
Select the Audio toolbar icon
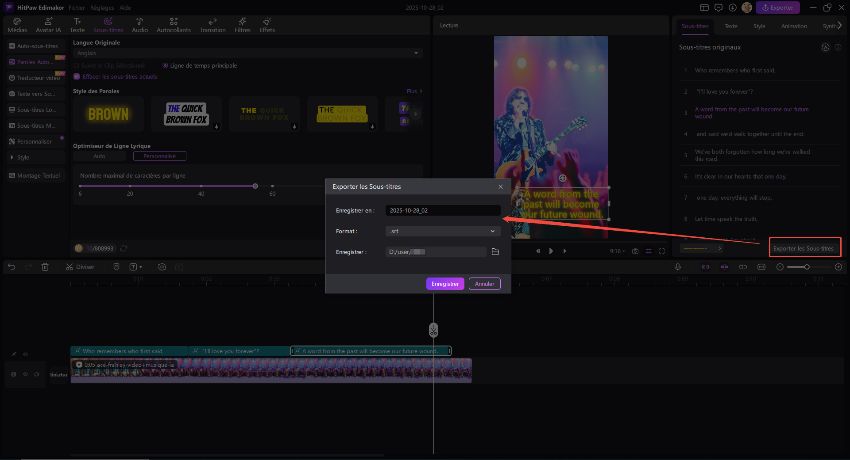pyautogui.click(x=140, y=26)
